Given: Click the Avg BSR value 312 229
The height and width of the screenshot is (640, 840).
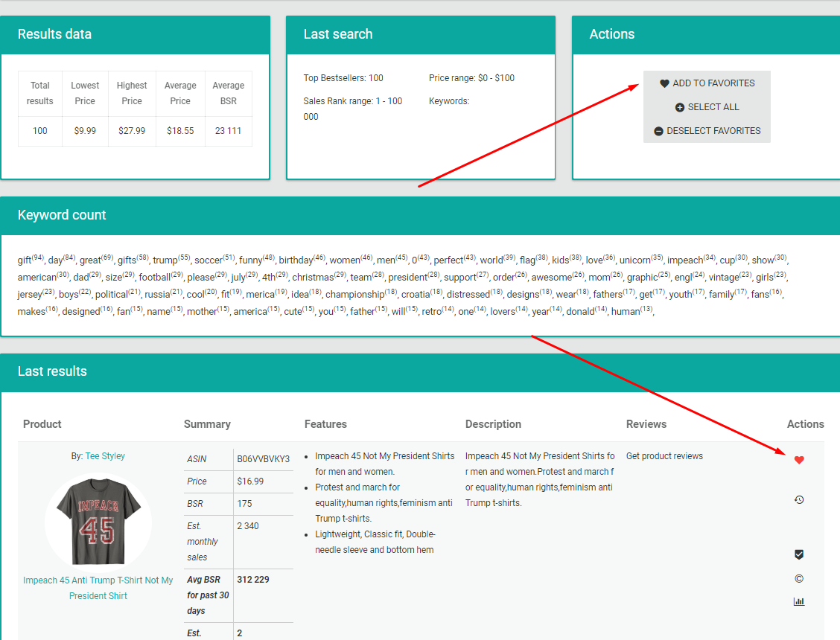Looking at the screenshot, I should (253, 580).
